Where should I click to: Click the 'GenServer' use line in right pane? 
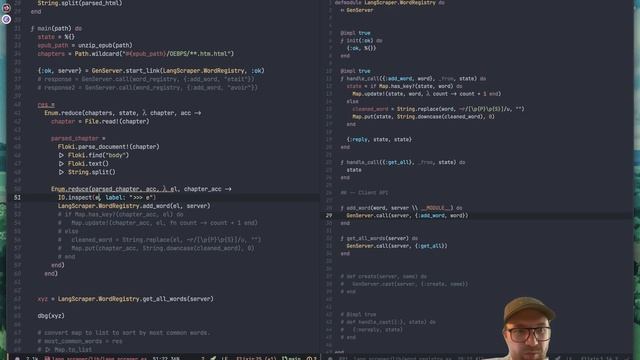(x=356, y=10)
